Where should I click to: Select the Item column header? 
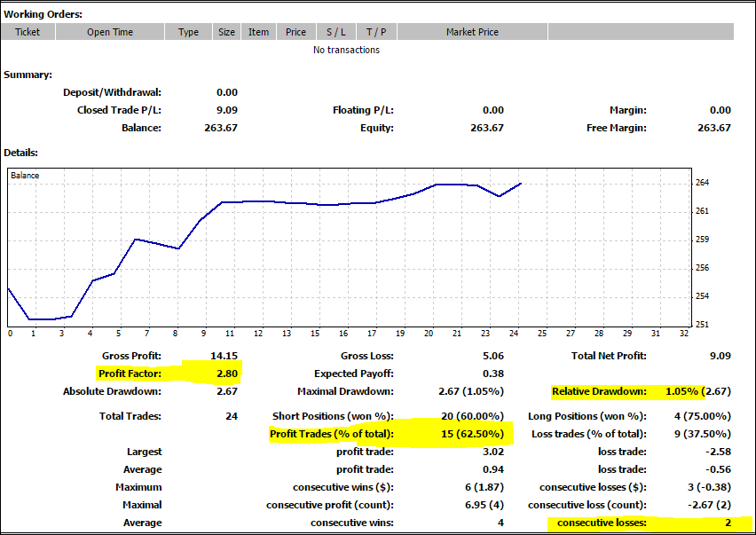point(258,32)
